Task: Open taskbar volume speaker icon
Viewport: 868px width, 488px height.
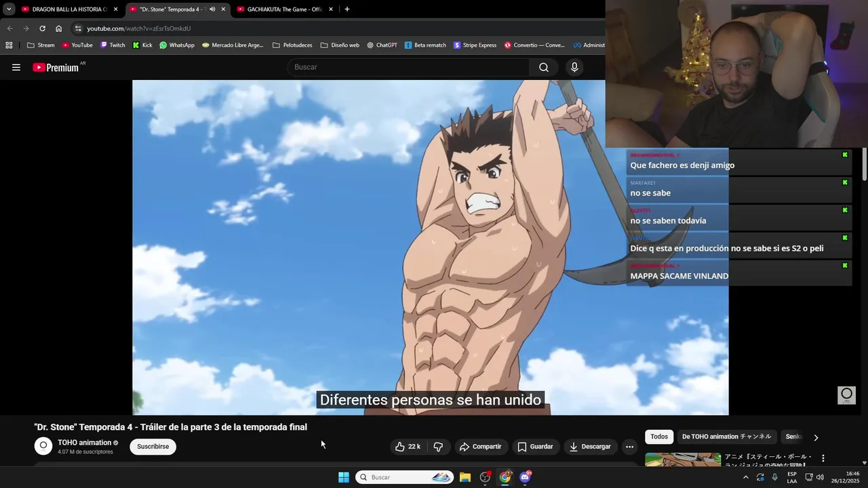Action: click(x=820, y=477)
